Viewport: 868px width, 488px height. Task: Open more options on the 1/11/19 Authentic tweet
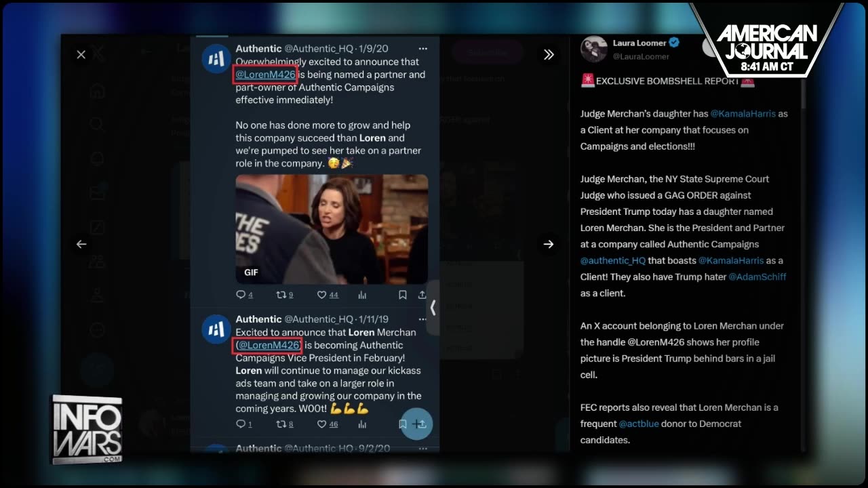[x=423, y=319]
